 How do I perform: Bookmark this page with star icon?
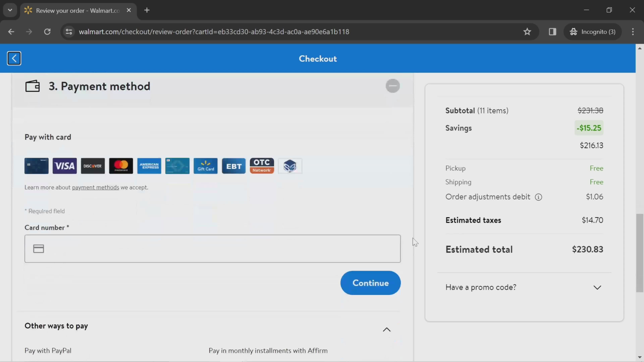[x=527, y=32]
